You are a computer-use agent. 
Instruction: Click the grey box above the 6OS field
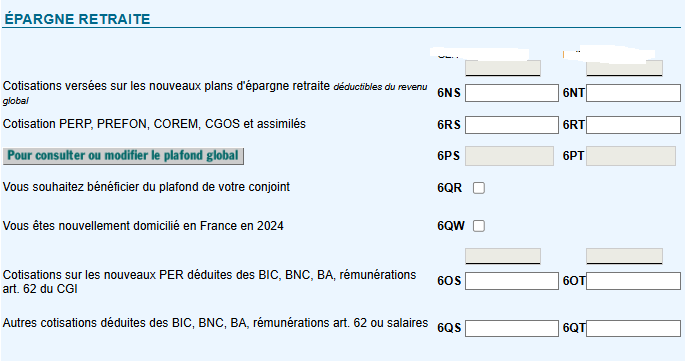pos(503,256)
